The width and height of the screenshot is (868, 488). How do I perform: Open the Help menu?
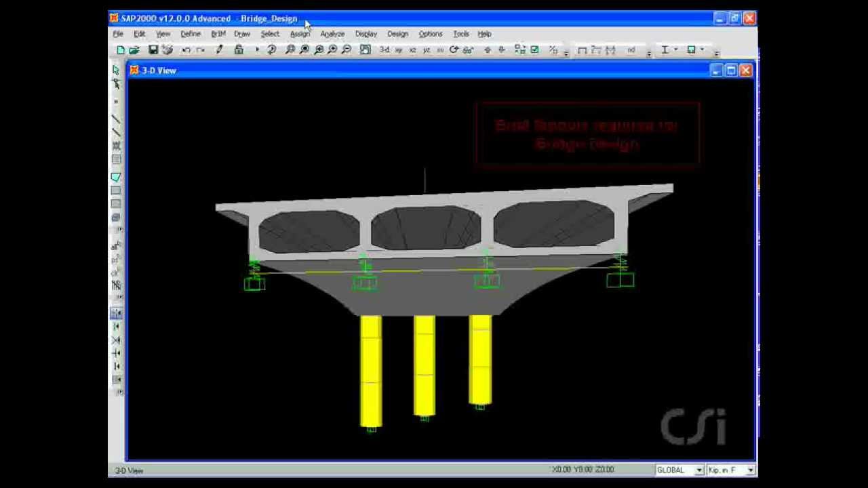pos(484,34)
